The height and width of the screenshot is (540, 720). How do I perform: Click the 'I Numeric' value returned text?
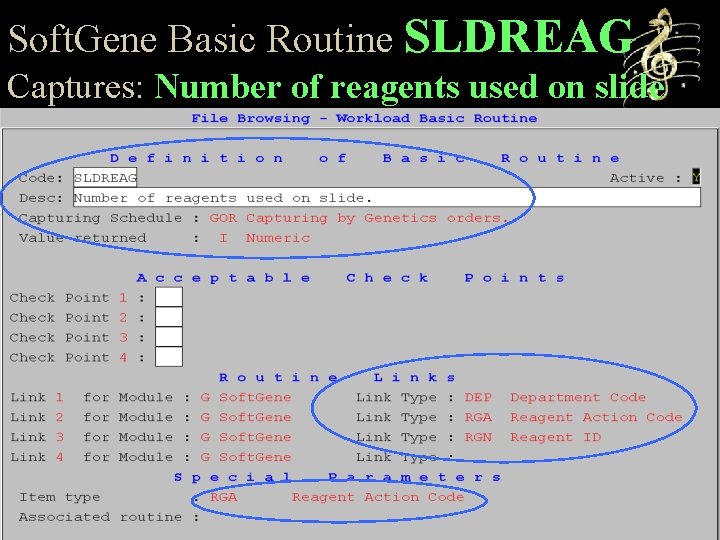pos(264,238)
